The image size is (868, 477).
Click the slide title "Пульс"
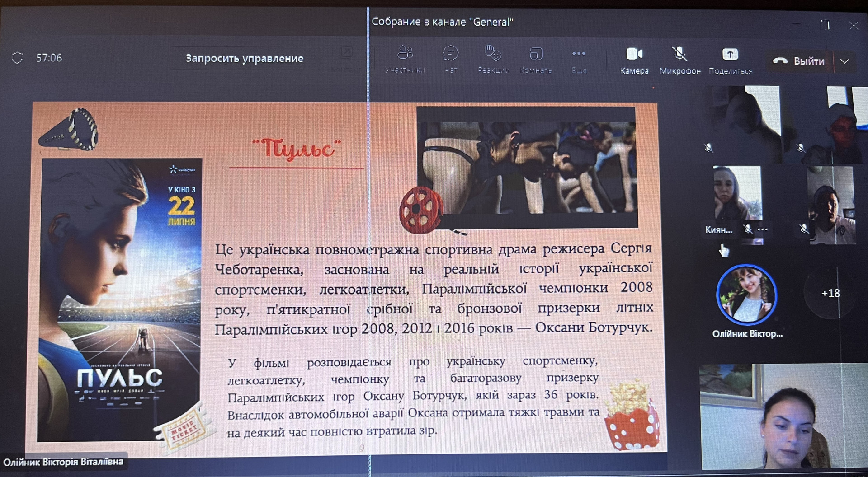(x=296, y=149)
